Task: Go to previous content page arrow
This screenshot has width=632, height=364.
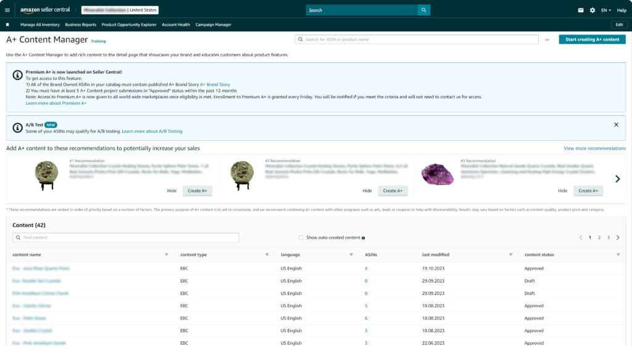Action: pos(581,238)
